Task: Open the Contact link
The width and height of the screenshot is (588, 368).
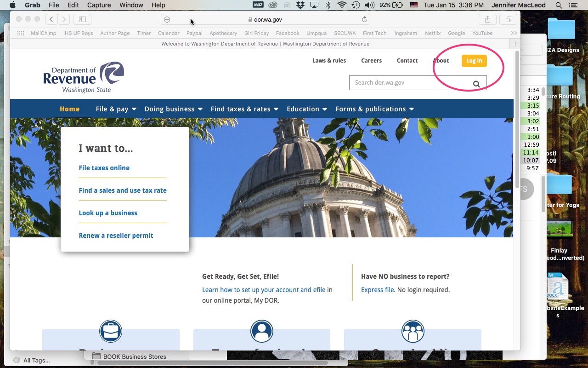Action: pyautogui.click(x=407, y=61)
